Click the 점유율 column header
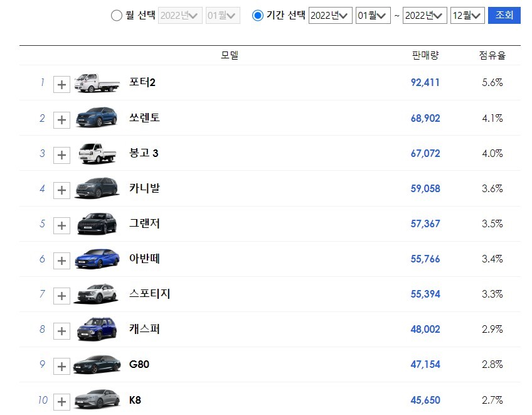Image resolution: width=532 pixels, height=415 pixels. coord(492,55)
